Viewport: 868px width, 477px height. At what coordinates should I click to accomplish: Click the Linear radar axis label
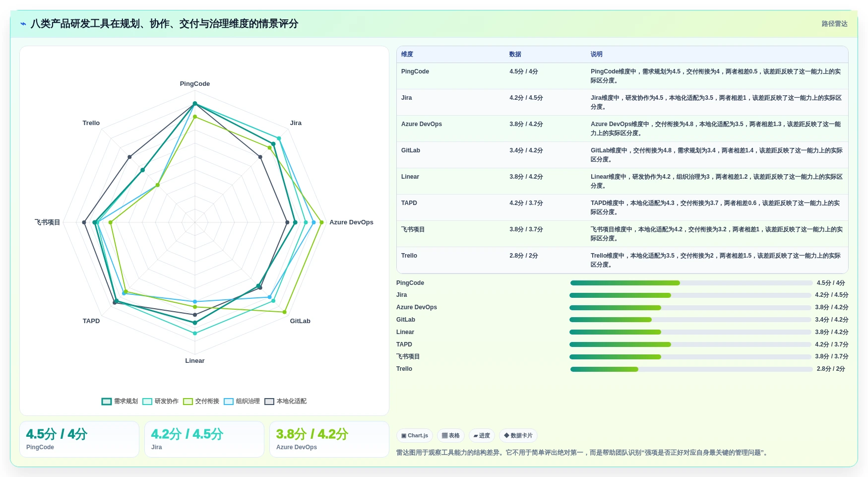[x=195, y=361]
